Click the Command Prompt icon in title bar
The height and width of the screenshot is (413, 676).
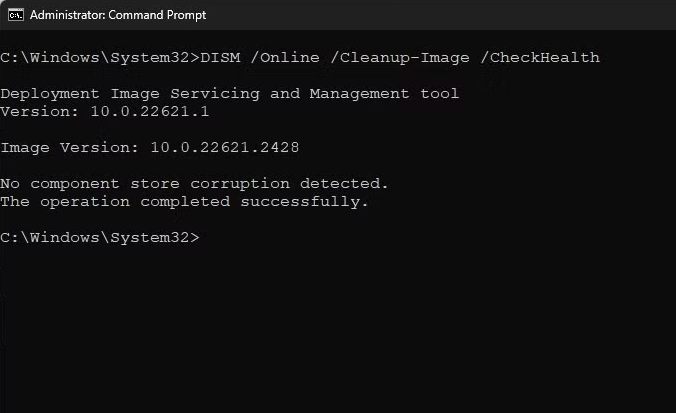(15, 15)
